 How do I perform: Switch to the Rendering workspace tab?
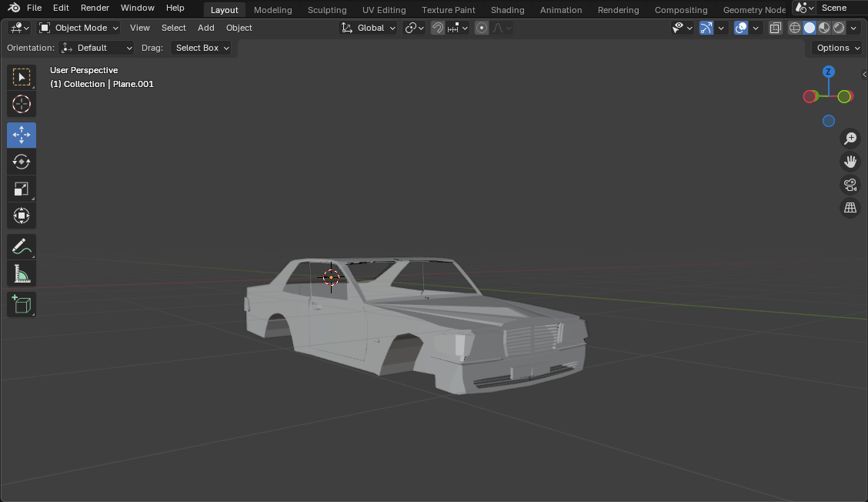(x=619, y=10)
